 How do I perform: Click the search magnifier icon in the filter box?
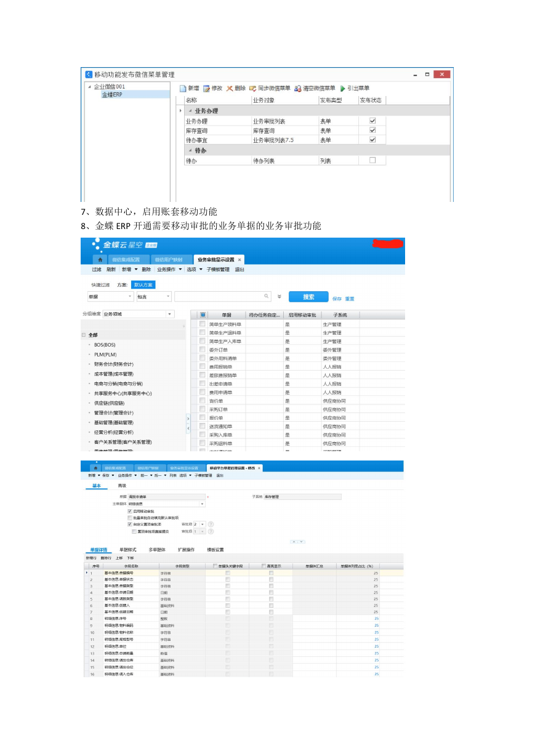pyautogui.click(x=267, y=296)
